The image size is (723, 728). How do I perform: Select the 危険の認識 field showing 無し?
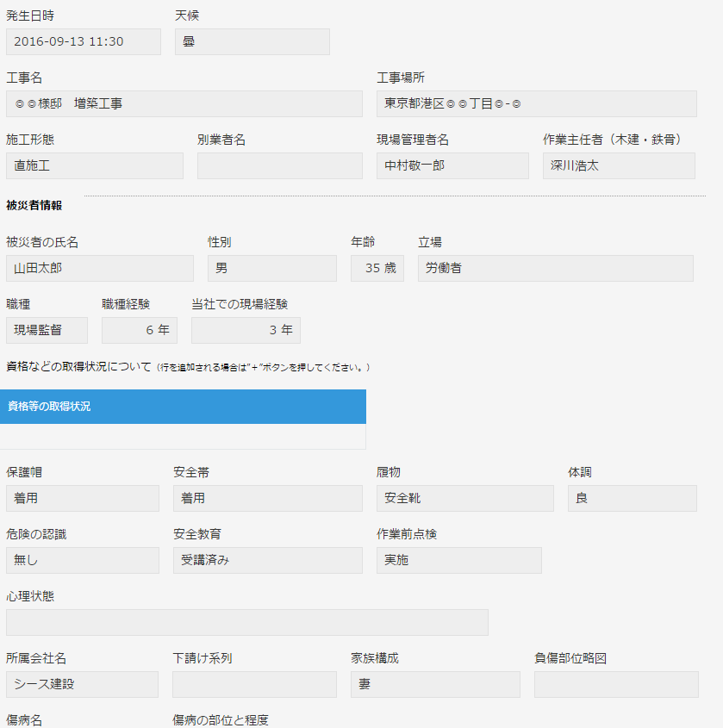click(x=83, y=560)
